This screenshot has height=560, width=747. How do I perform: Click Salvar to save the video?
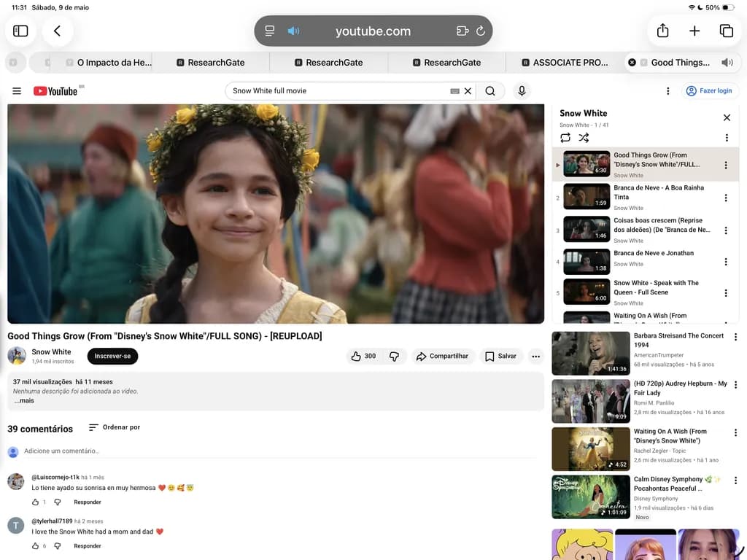pyautogui.click(x=500, y=356)
